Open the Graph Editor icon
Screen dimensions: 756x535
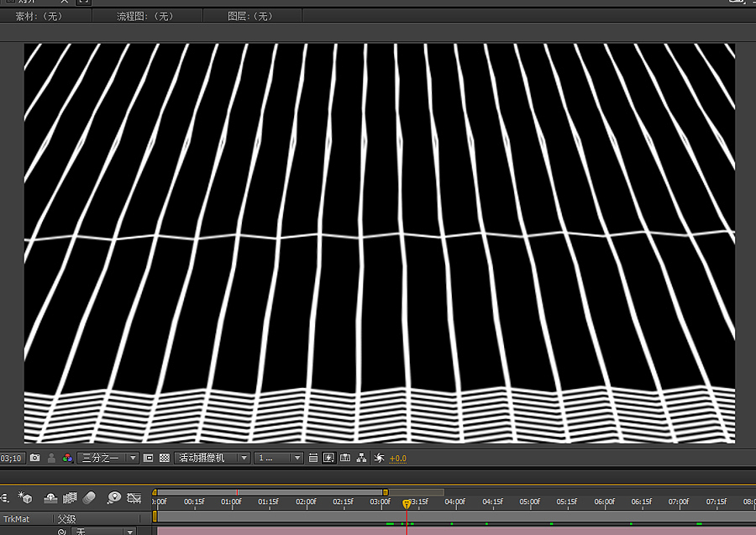click(x=134, y=498)
